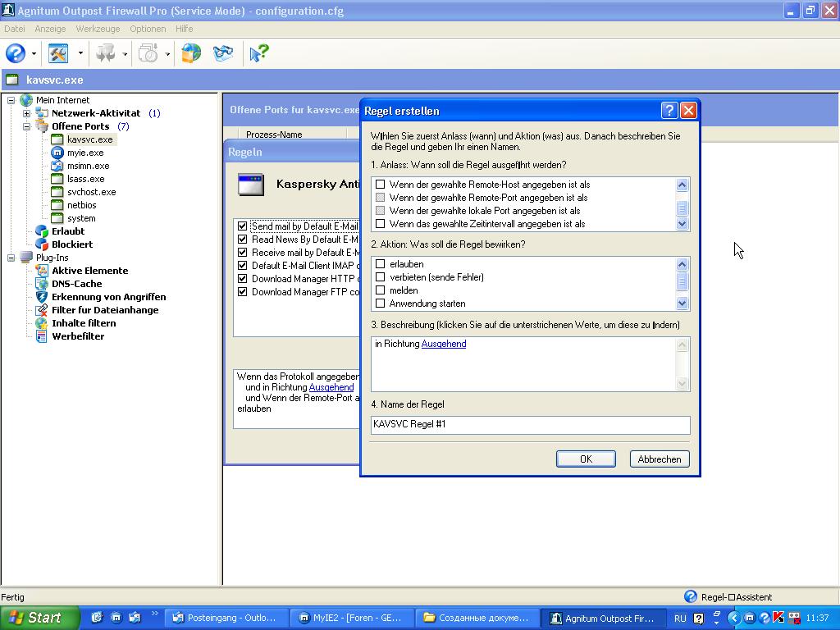Open the Hilfe menu
The width and height of the screenshot is (840, 630).
tap(185, 29)
